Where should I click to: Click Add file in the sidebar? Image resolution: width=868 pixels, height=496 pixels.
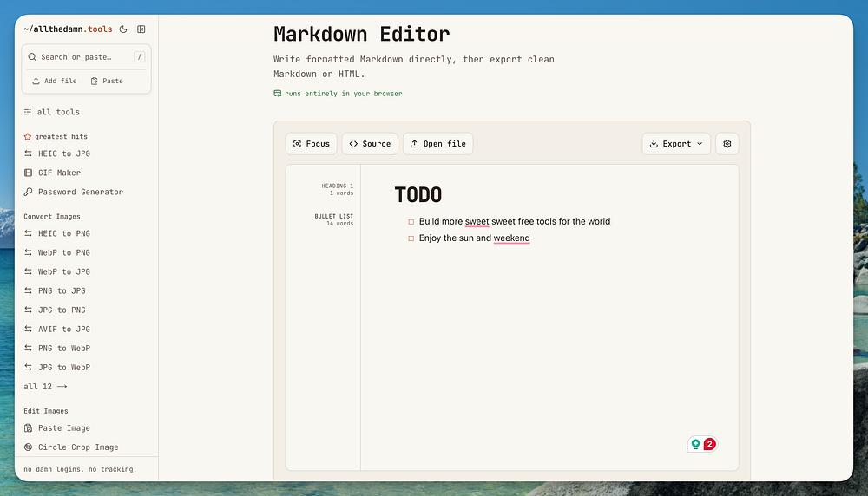click(54, 81)
